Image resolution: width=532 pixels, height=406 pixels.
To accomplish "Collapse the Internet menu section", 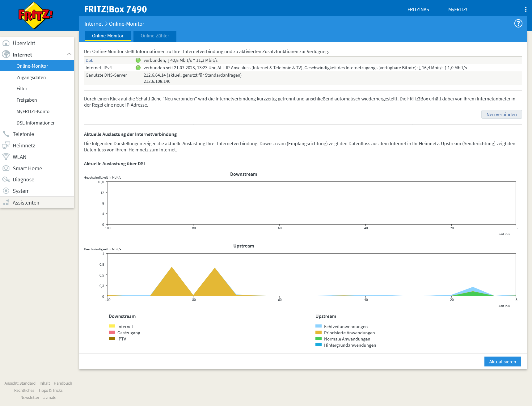I will 69,54.
